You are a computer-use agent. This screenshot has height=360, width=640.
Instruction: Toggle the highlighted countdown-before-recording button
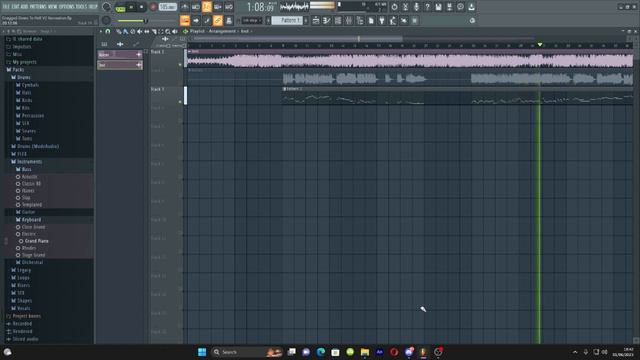pos(207,7)
